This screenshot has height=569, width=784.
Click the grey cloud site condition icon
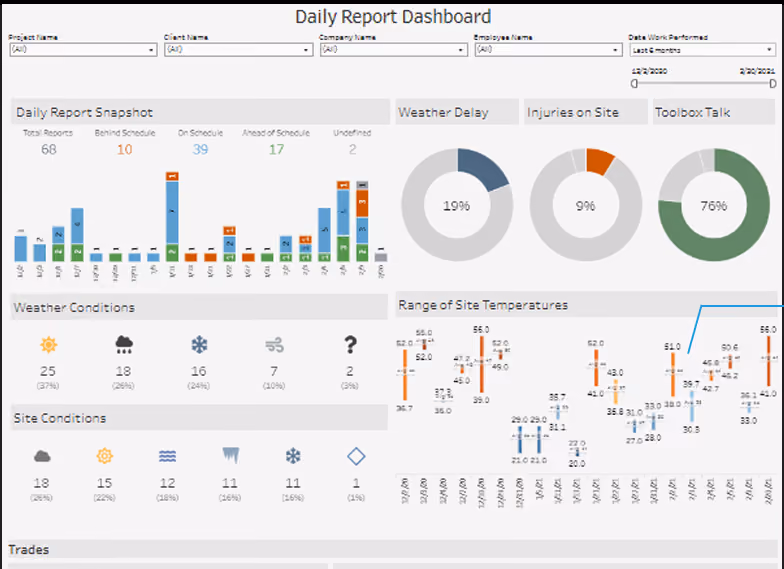42,456
